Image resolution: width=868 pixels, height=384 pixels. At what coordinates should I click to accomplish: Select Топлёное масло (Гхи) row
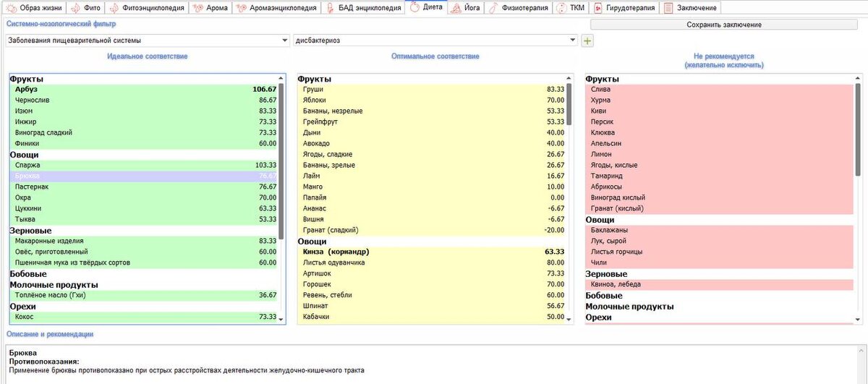tap(144, 295)
